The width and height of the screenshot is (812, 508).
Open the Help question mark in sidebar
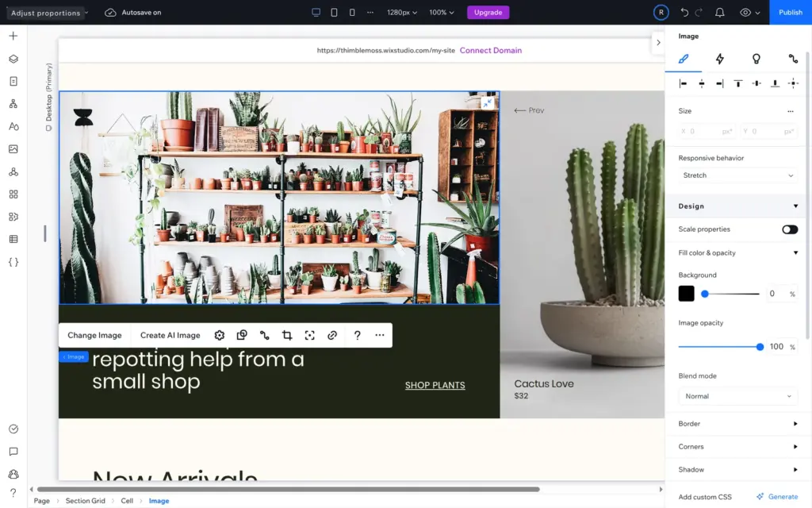[x=13, y=492]
